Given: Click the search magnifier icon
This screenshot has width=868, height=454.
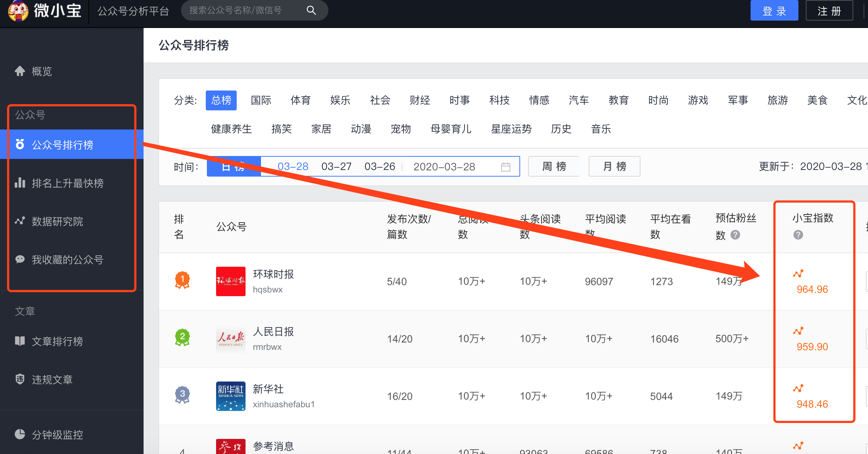Looking at the screenshot, I should click(x=311, y=10).
